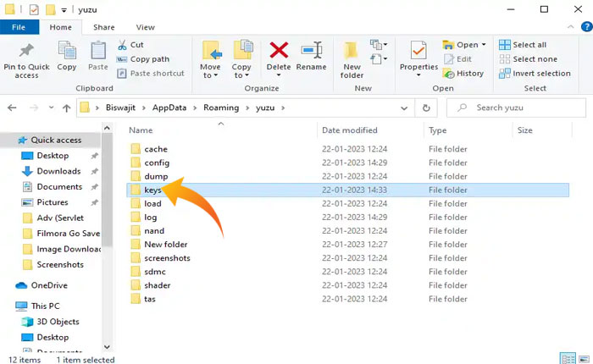Navigate up one folder level arrow

tap(66, 108)
